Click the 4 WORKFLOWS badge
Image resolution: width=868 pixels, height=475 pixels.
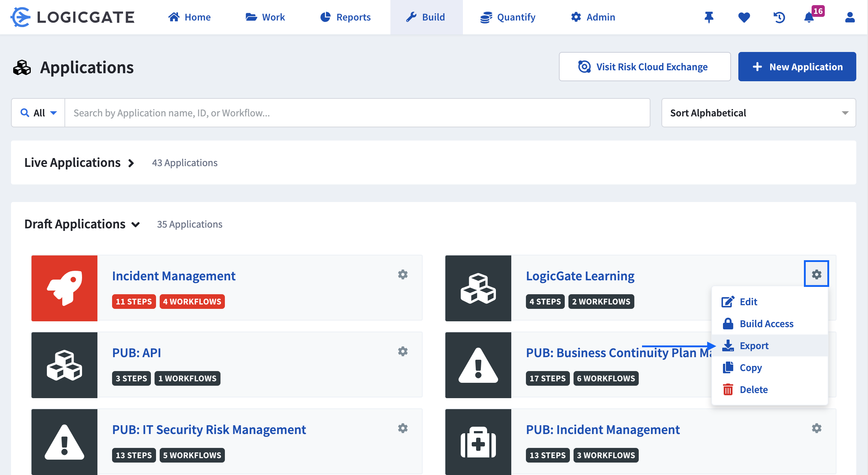[192, 302]
